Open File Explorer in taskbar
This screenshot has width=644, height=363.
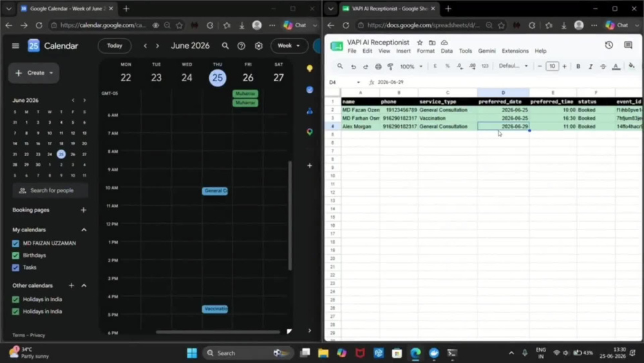(x=323, y=353)
